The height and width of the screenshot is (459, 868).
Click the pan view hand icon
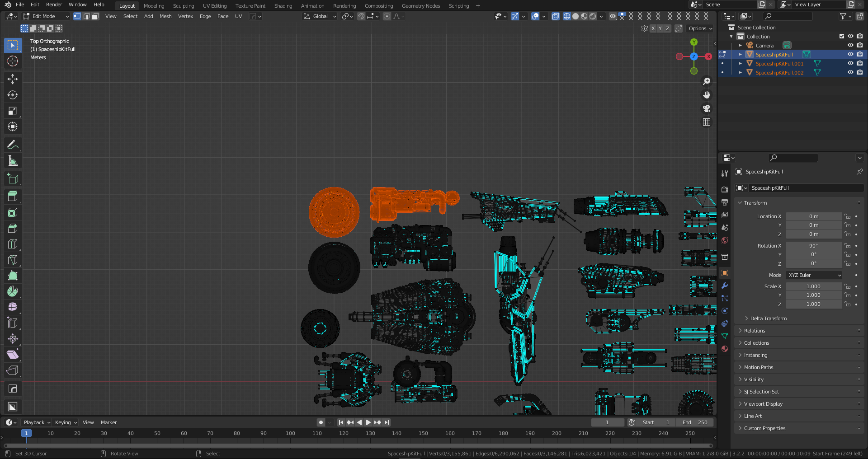(x=707, y=95)
